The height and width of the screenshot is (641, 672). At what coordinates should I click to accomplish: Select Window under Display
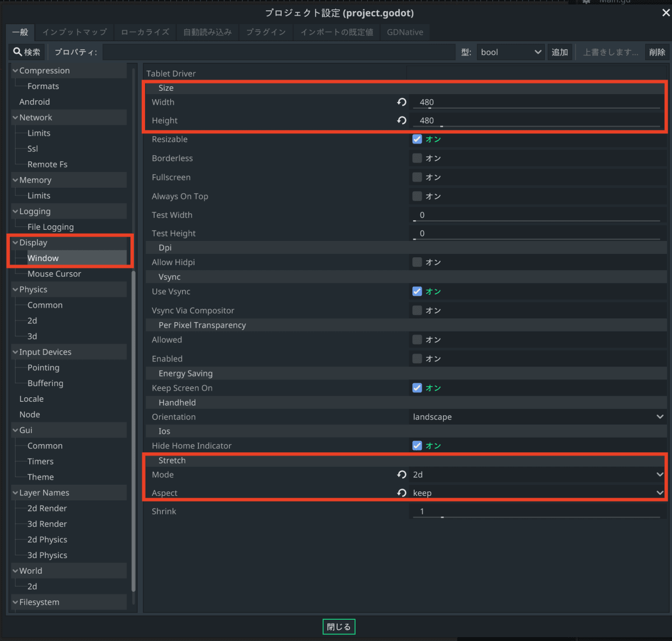(43, 258)
